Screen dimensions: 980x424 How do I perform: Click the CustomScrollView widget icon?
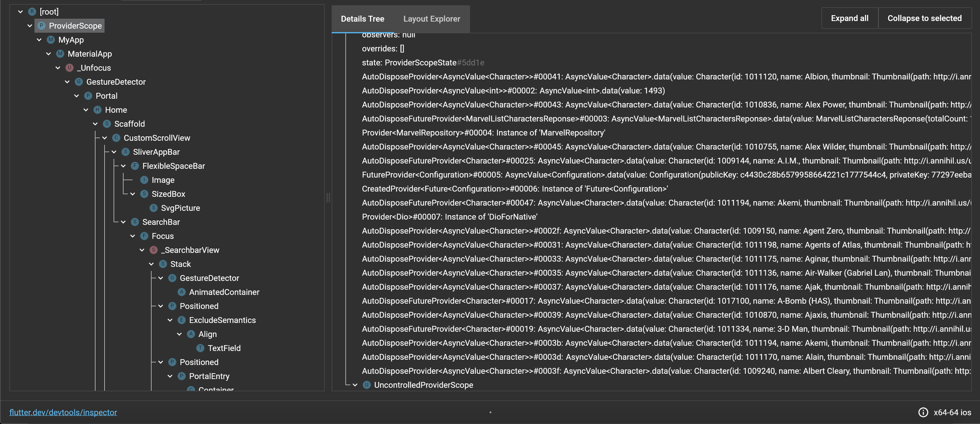click(x=116, y=138)
